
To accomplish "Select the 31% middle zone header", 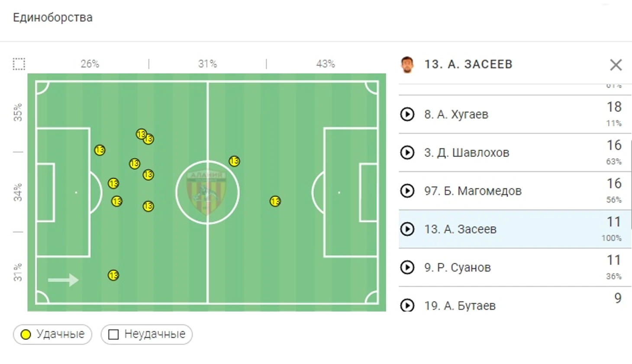I will pos(207,64).
